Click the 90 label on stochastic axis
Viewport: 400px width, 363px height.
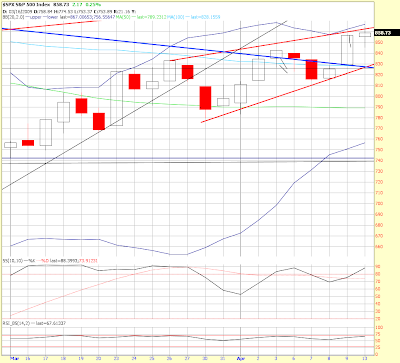[x=378, y=267]
